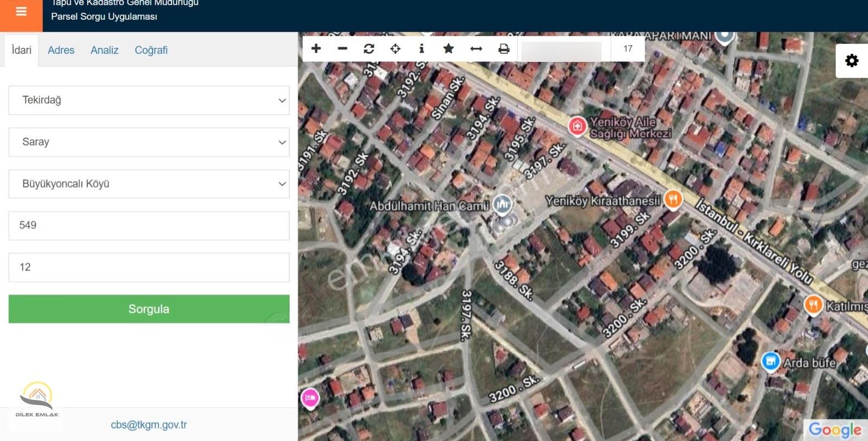The width and height of the screenshot is (868, 441).
Task: Click the İstanbul-Kırklareli Yolu road label
Action: pyautogui.click(x=755, y=242)
